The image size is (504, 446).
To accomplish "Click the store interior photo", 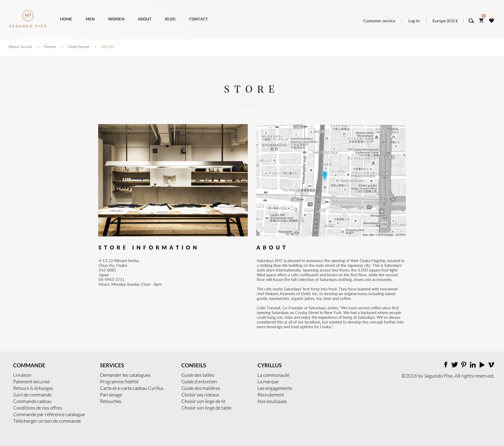I will coord(173,180).
